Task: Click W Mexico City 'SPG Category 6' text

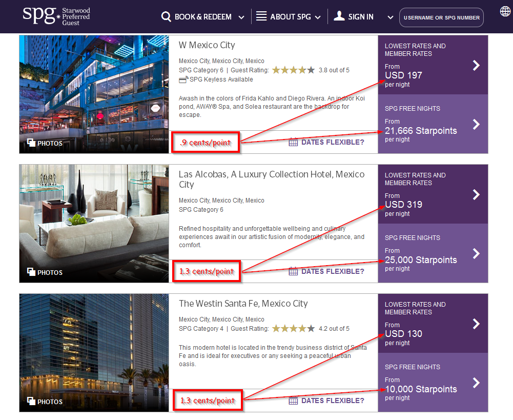Action: coord(201,70)
